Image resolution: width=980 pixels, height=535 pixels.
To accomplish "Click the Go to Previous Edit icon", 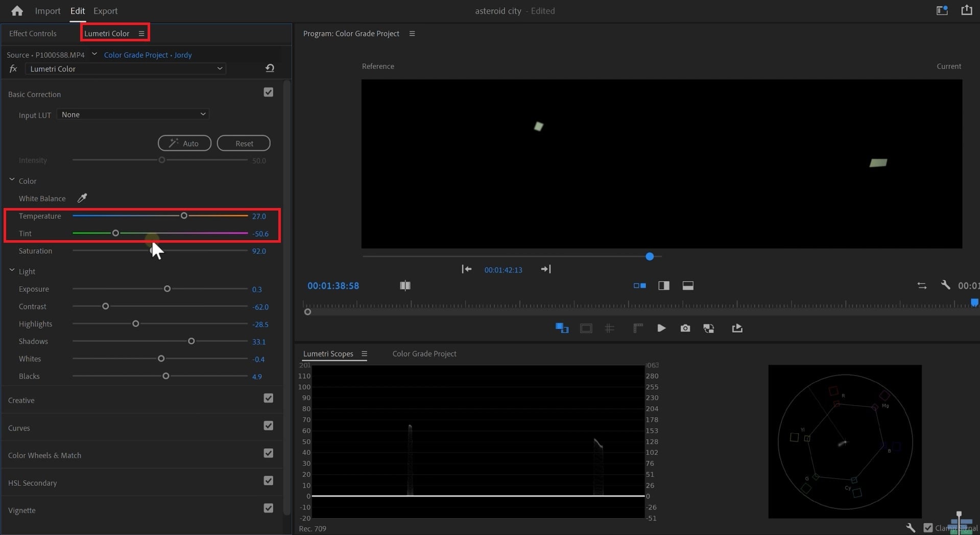I will 466,269.
